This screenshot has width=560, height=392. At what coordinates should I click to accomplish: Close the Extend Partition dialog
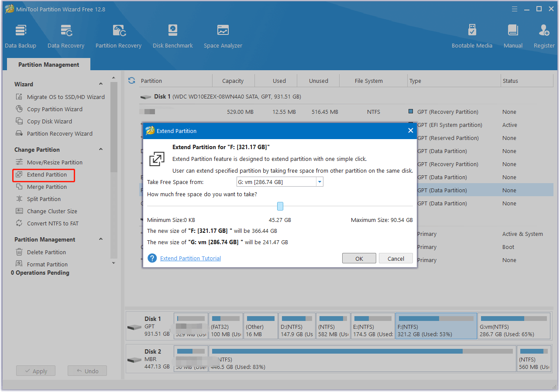point(410,130)
